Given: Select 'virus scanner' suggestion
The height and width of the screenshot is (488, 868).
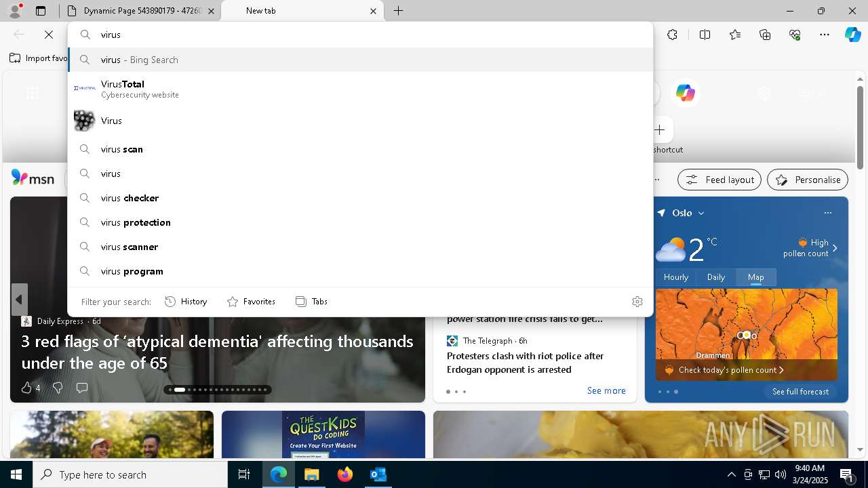Looking at the screenshot, I should coord(360,247).
